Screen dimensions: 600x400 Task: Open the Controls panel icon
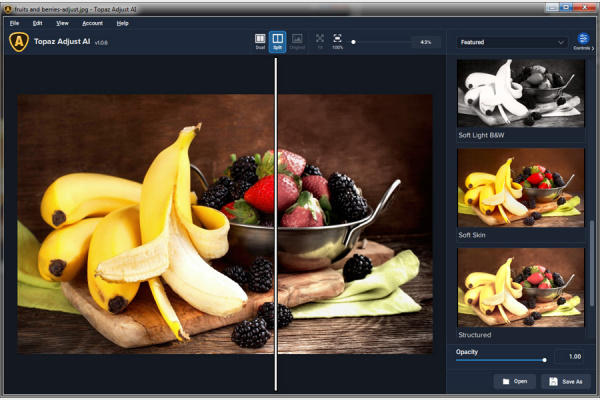click(583, 41)
